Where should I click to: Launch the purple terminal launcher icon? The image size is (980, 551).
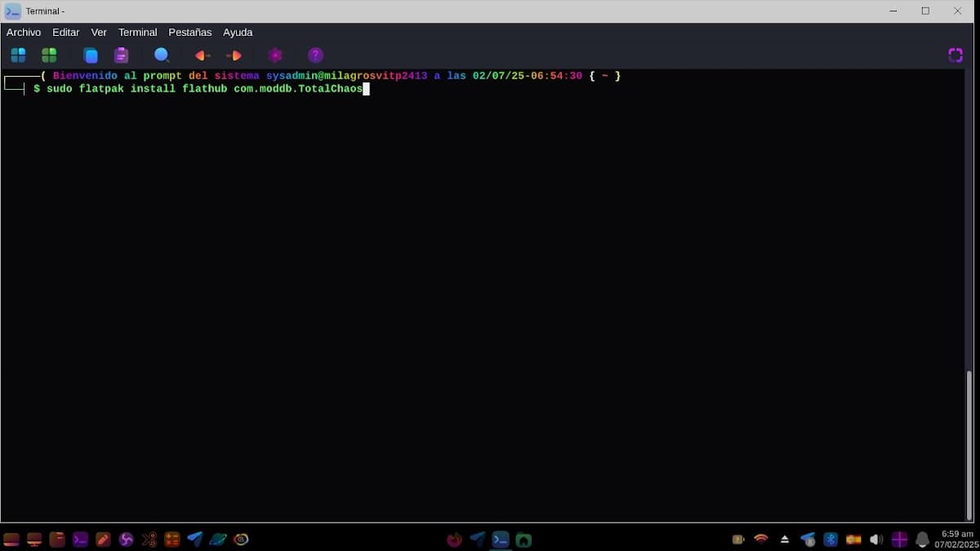coord(80,540)
